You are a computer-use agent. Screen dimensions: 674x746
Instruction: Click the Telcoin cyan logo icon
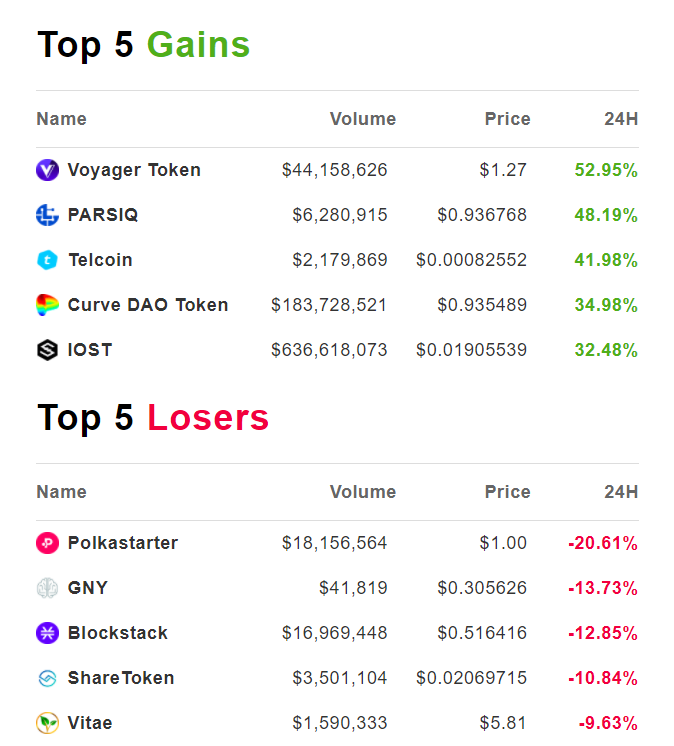click(47, 260)
